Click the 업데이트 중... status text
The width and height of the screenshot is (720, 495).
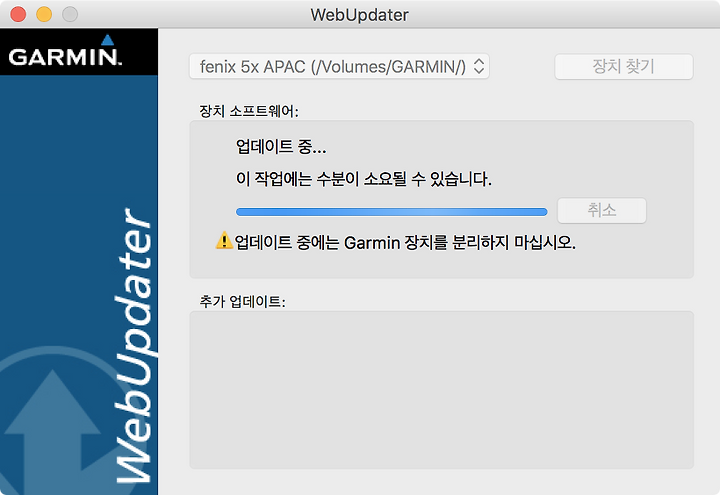click(281, 147)
